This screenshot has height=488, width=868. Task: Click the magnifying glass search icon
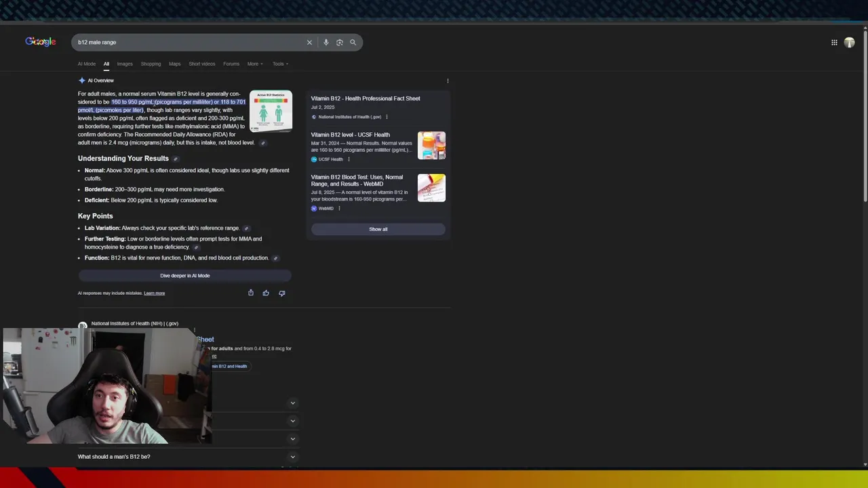point(353,42)
